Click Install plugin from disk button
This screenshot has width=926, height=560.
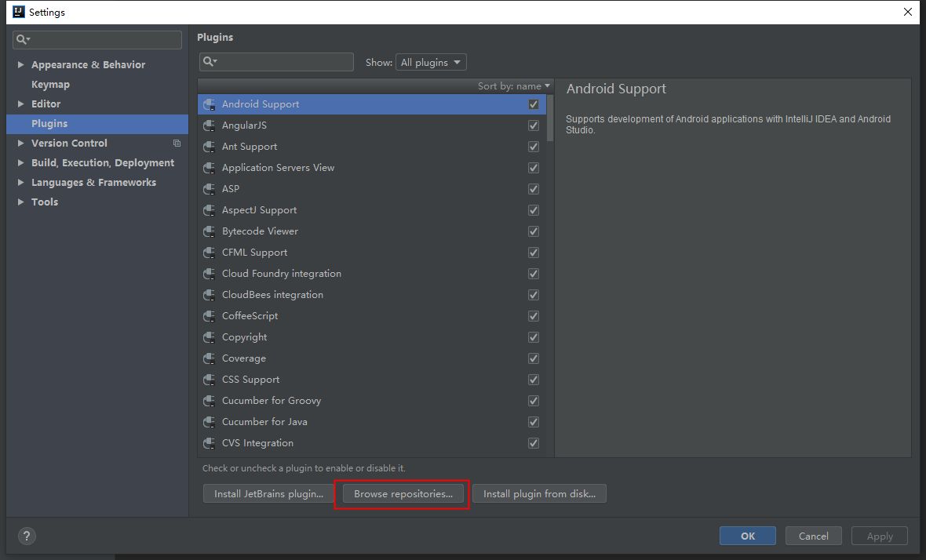[539, 494]
